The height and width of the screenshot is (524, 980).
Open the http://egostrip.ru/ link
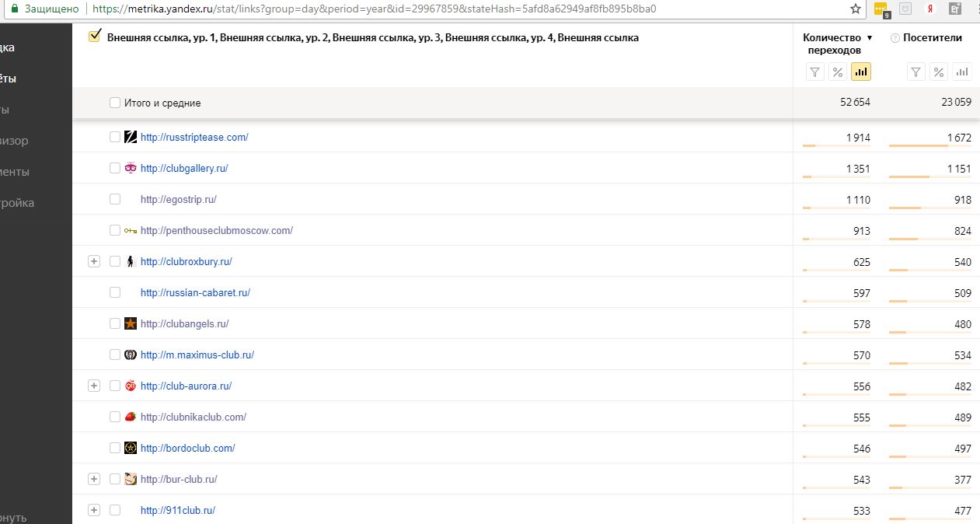pos(179,200)
